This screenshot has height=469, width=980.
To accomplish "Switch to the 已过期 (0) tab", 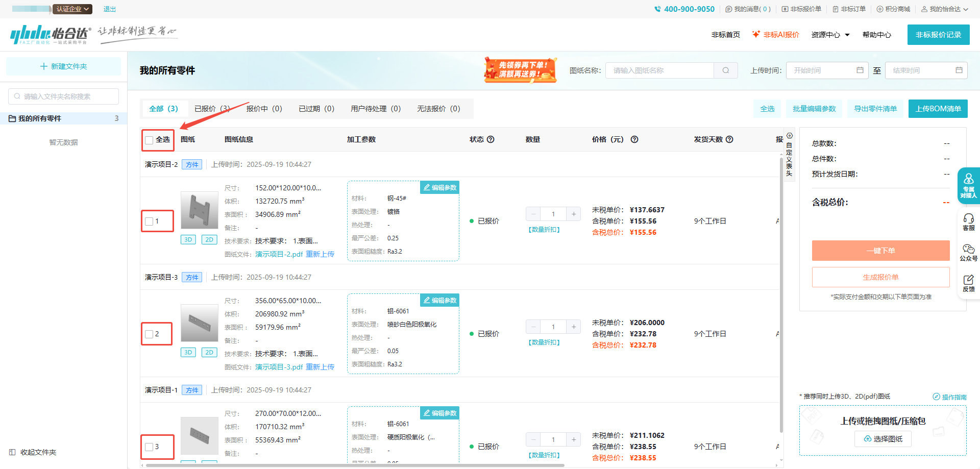I will click(x=316, y=109).
